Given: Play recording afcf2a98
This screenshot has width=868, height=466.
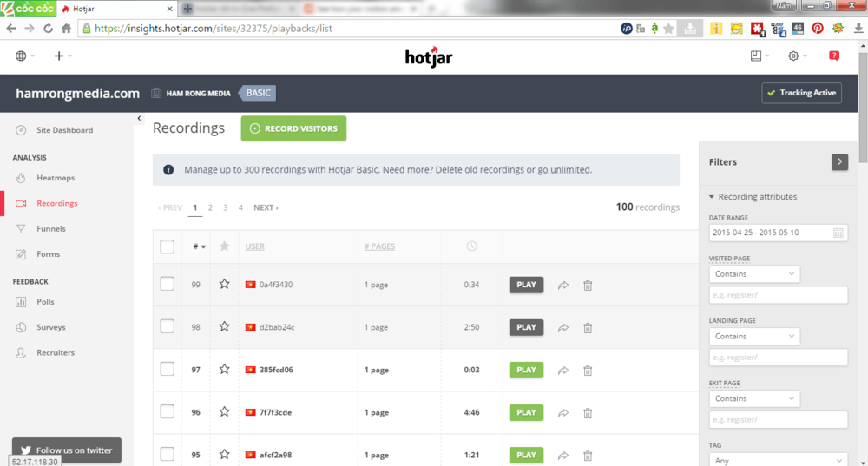Looking at the screenshot, I should click(526, 455).
